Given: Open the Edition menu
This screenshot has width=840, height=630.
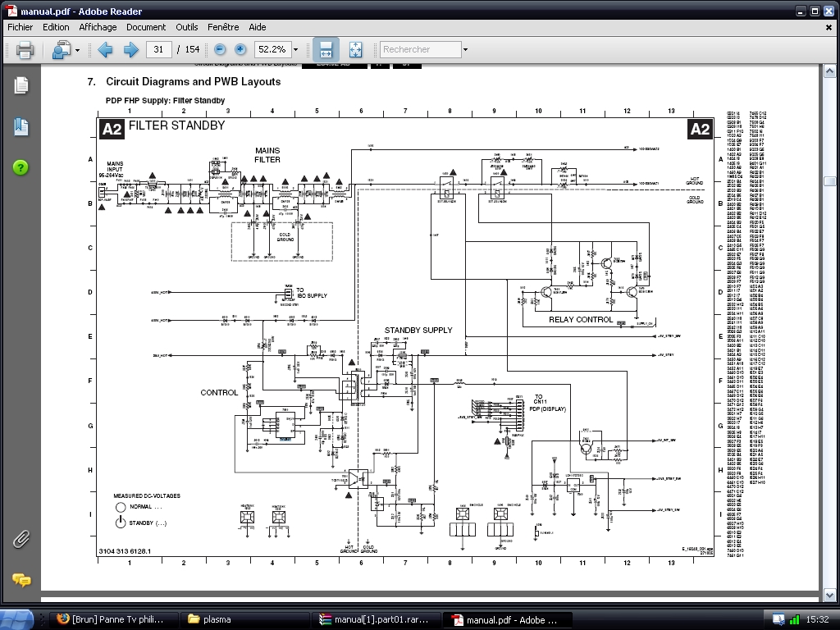Looking at the screenshot, I should 56,27.
